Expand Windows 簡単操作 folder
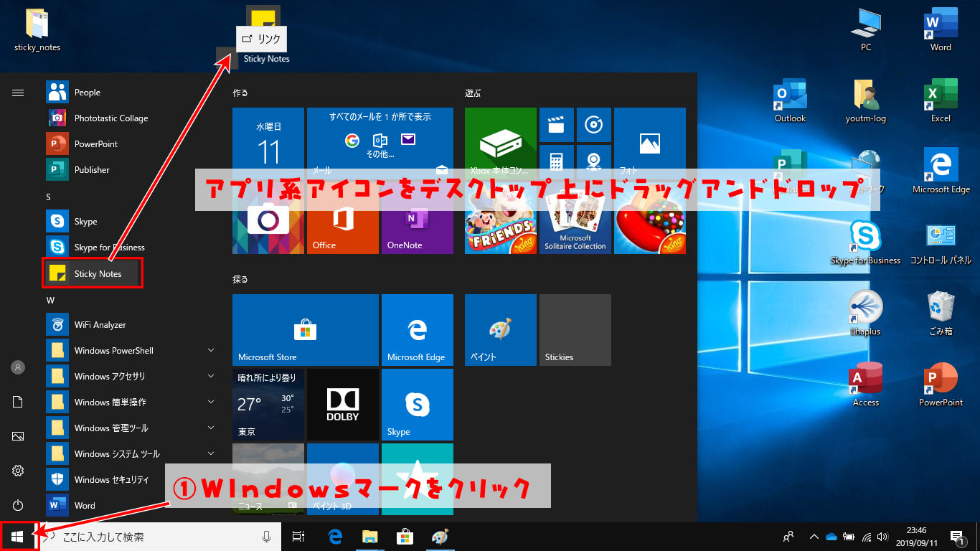The image size is (980, 551). [131, 402]
